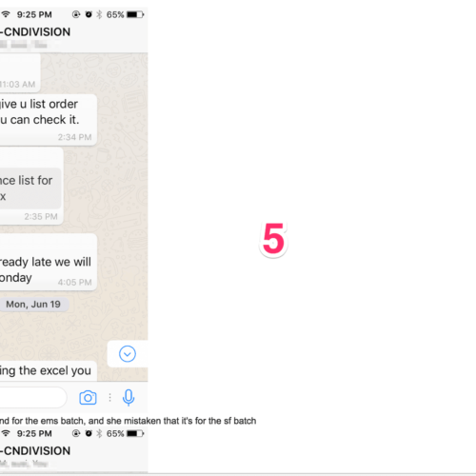Tap the Wi-Fi status icon at top
This screenshot has width=476, height=476.
click(6, 14)
